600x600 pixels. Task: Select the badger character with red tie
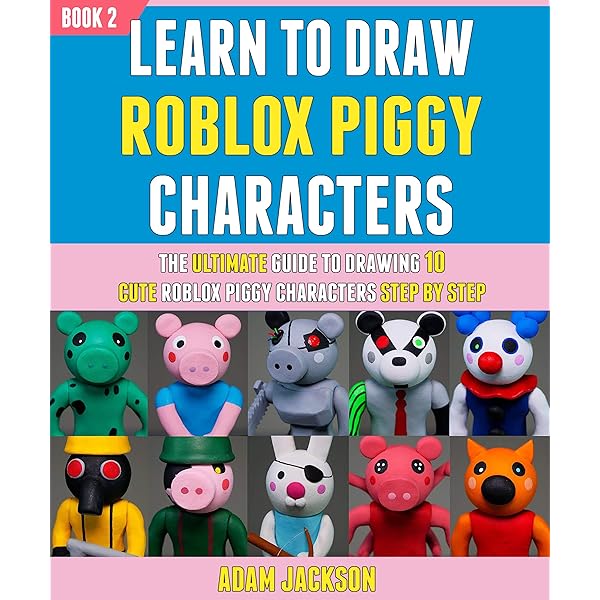(x=399, y=373)
